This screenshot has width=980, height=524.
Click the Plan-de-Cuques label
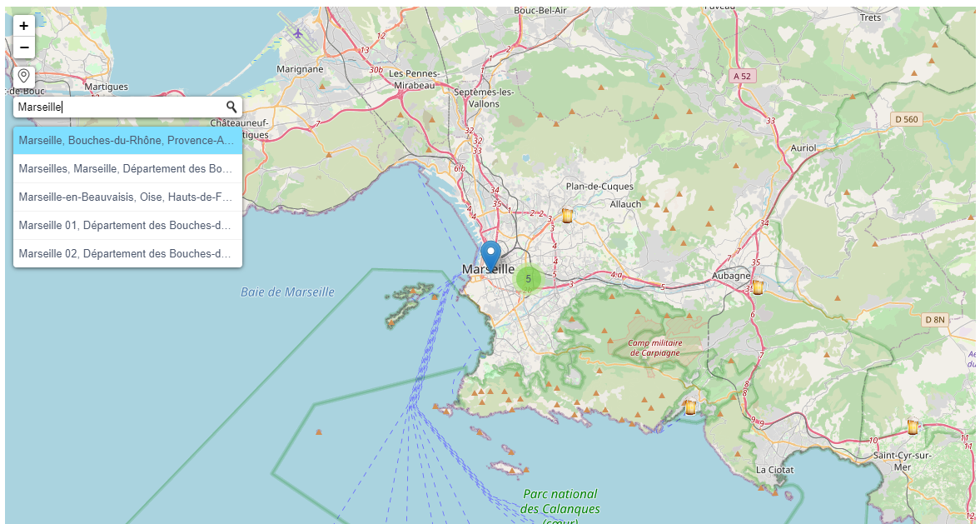[599, 187]
